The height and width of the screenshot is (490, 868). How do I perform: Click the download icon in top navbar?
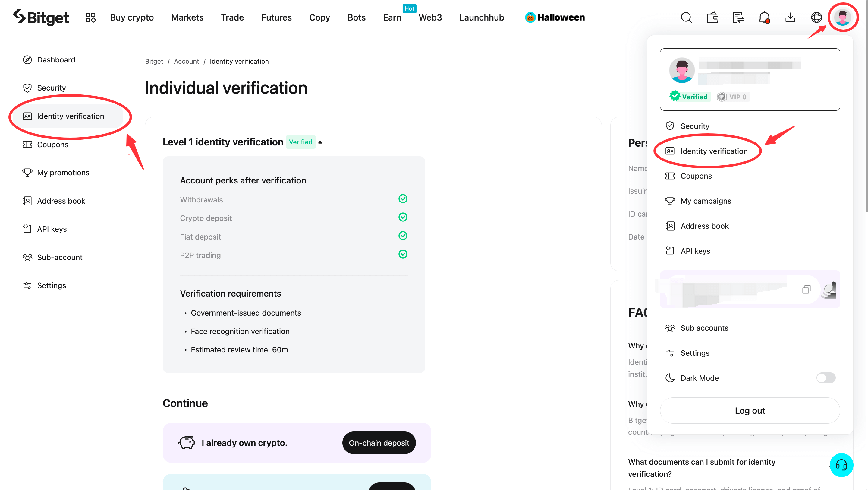pos(791,17)
